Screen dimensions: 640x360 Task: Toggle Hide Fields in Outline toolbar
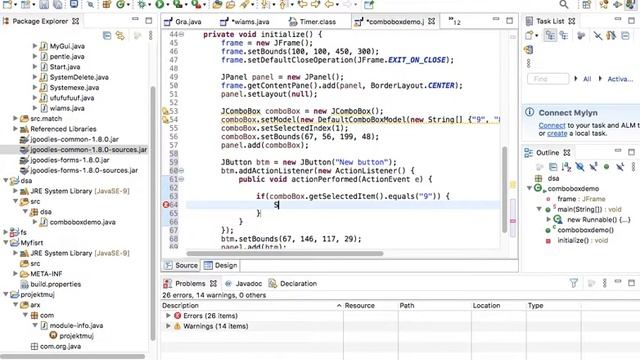[x=580, y=167]
